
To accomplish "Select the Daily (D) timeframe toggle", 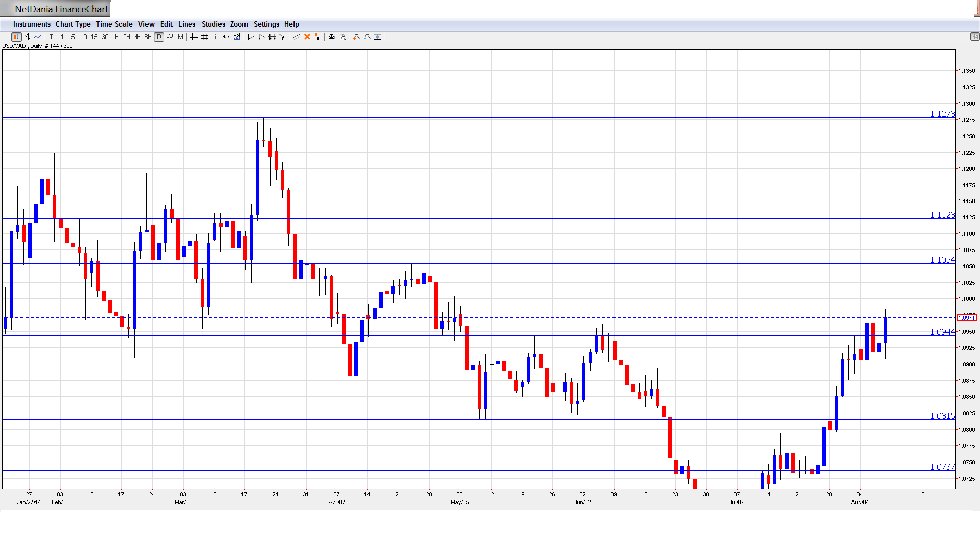I will click(159, 37).
